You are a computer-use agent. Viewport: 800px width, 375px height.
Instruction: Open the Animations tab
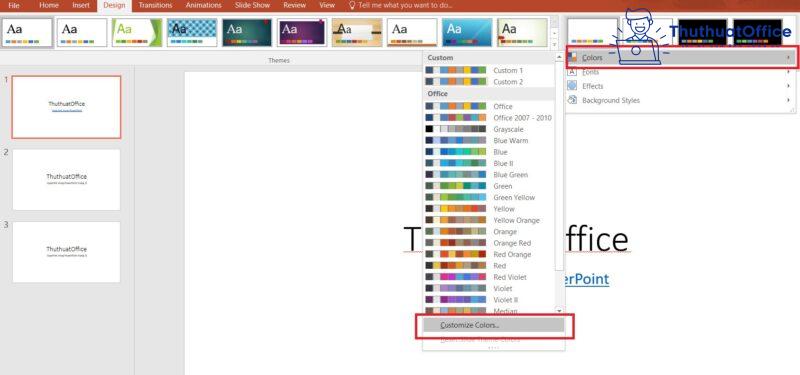click(x=203, y=6)
